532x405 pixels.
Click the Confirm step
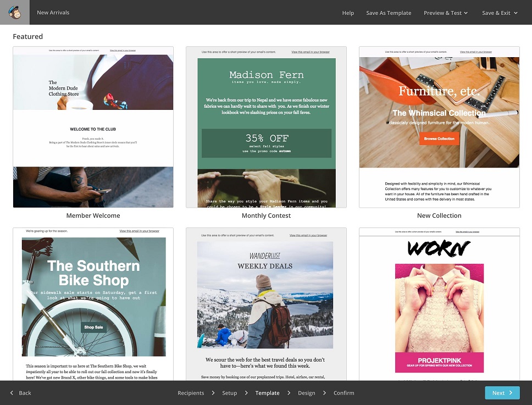343,393
